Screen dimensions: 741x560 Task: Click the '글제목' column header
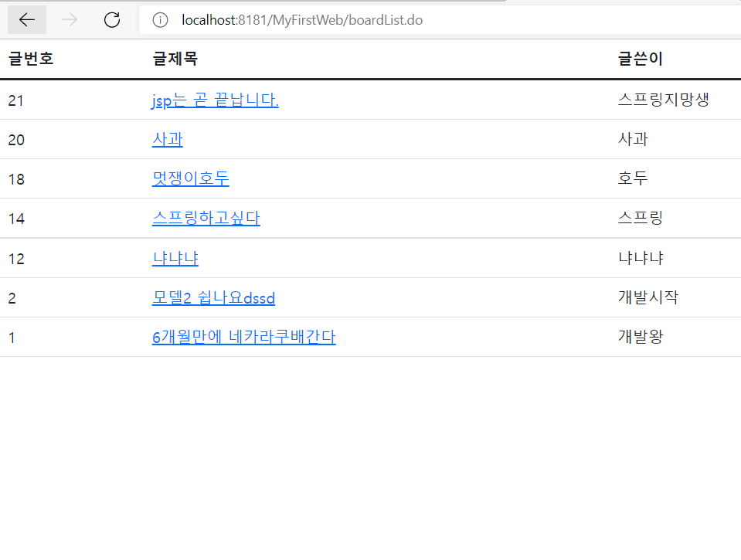[175, 59]
